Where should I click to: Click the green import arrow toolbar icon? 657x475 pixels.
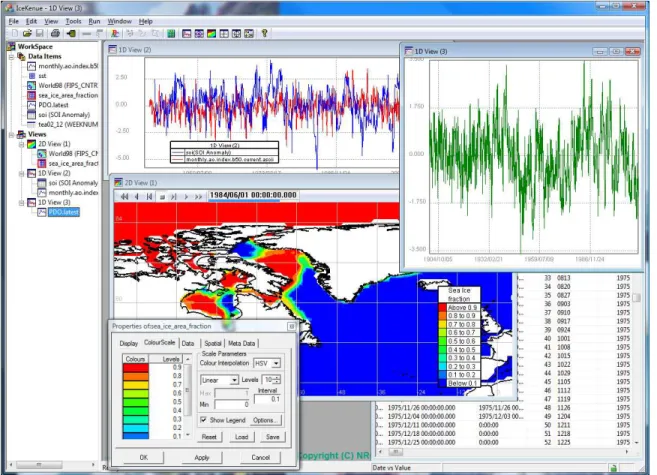tap(71, 34)
